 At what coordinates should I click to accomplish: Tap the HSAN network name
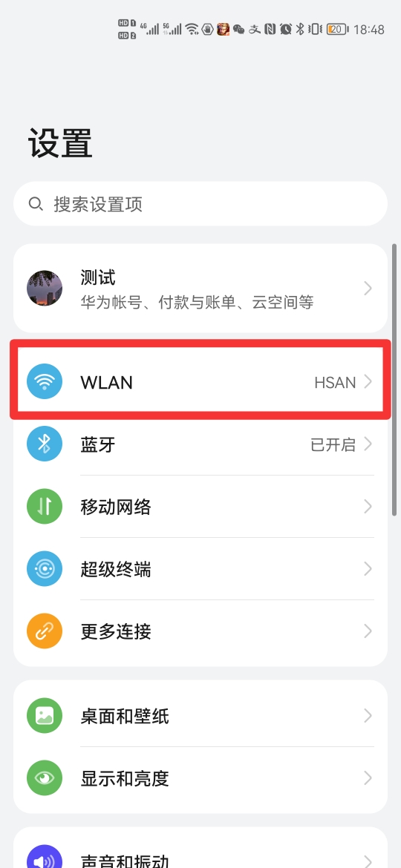335,383
